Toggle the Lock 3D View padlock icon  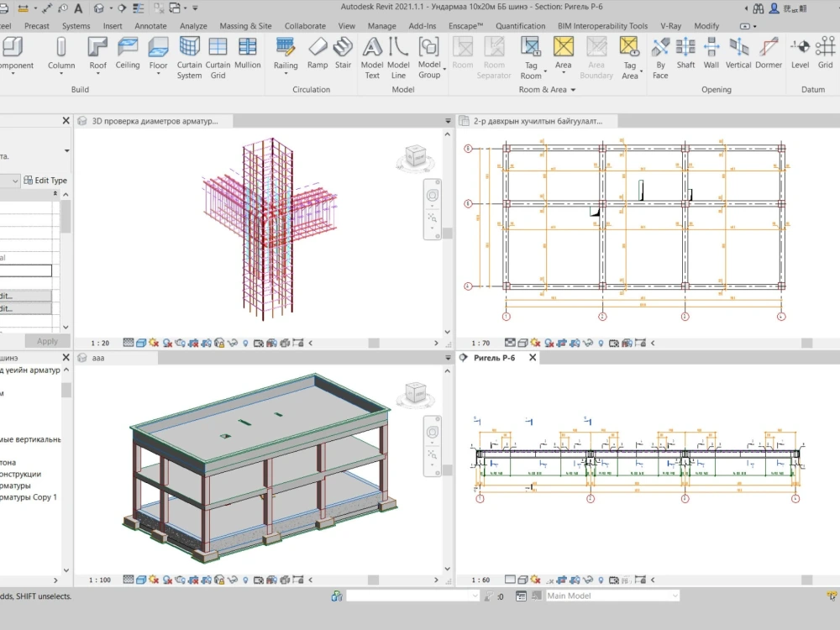click(x=220, y=579)
